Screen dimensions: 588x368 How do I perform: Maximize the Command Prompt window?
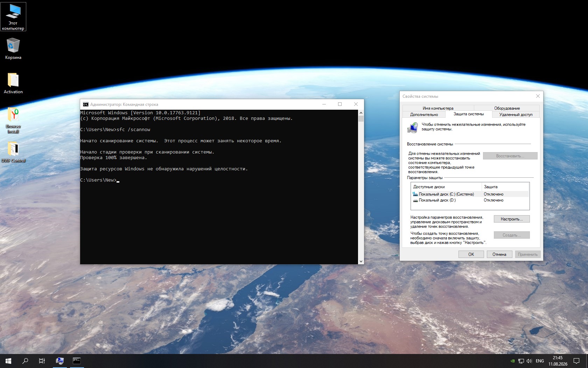(340, 104)
